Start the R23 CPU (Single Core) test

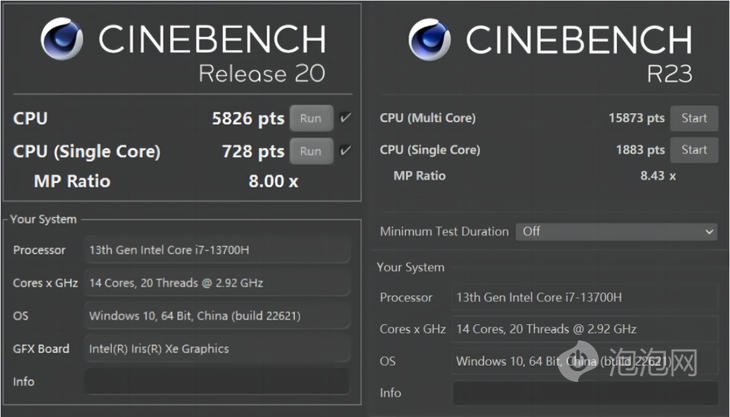[694, 150]
